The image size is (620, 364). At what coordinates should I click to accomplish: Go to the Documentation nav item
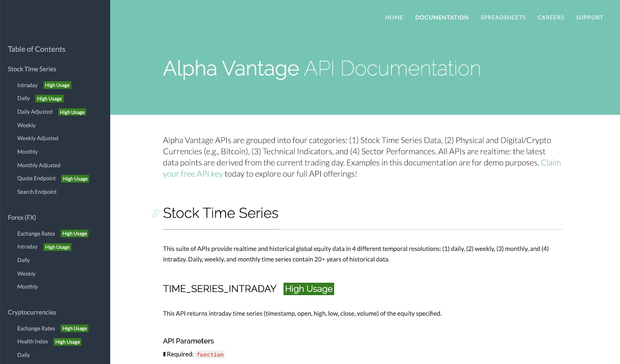[x=441, y=17]
